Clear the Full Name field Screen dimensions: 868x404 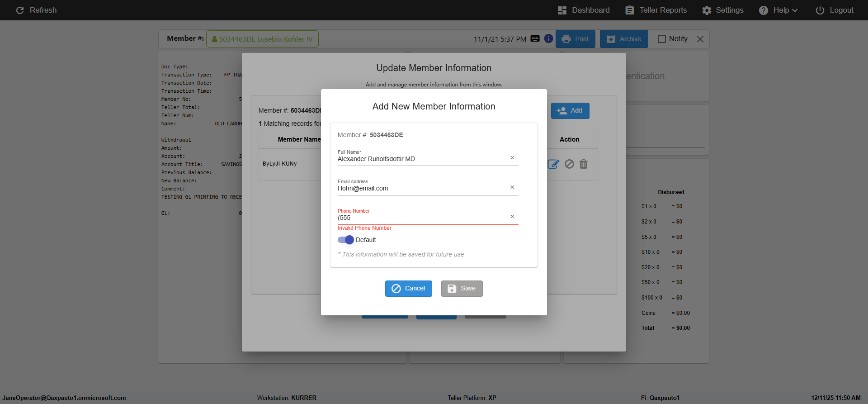click(512, 158)
